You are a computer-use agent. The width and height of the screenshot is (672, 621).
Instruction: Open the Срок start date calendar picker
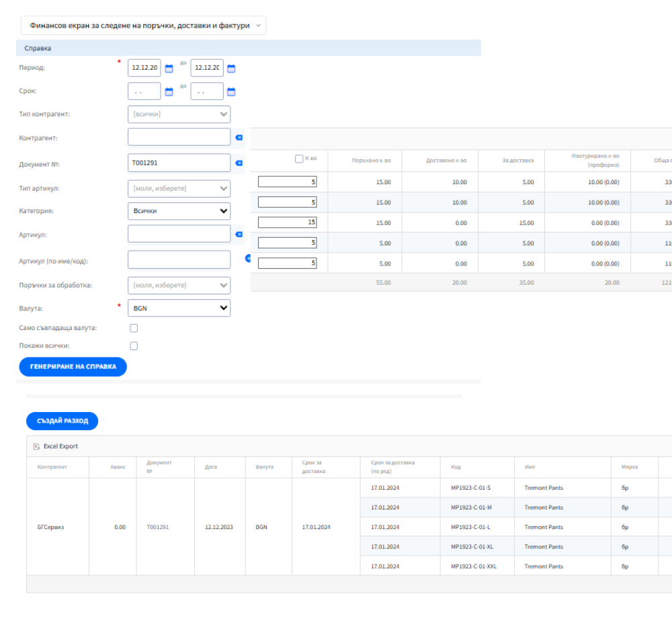(169, 92)
